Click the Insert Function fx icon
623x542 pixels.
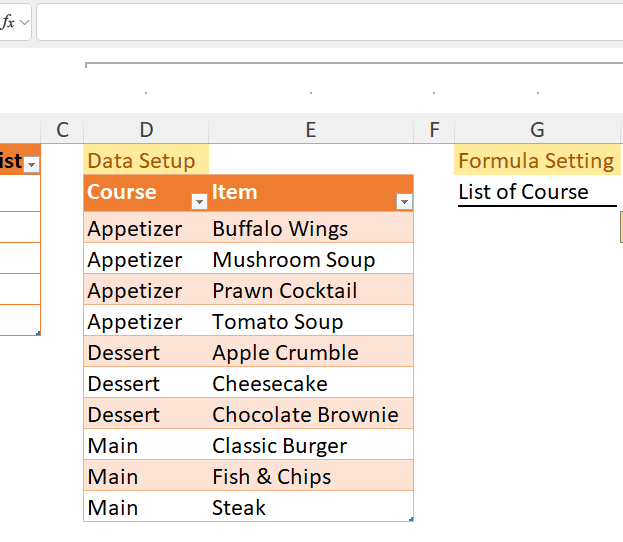coord(7,22)
